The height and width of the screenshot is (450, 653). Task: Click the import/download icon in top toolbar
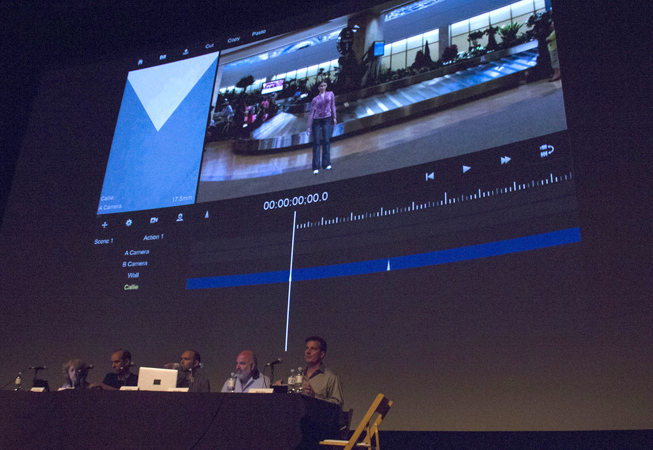(x=186, y=52)
